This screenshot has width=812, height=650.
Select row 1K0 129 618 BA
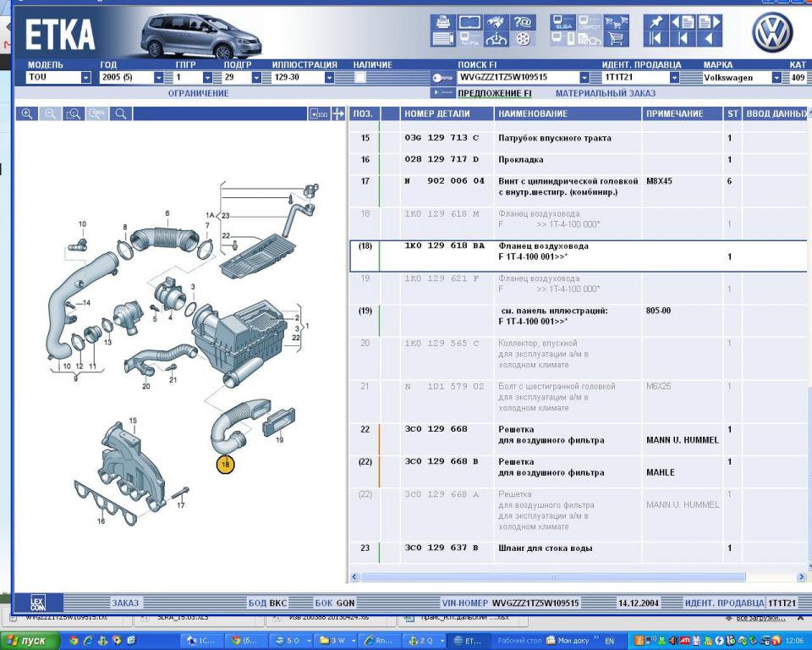(x=578, y=256)
